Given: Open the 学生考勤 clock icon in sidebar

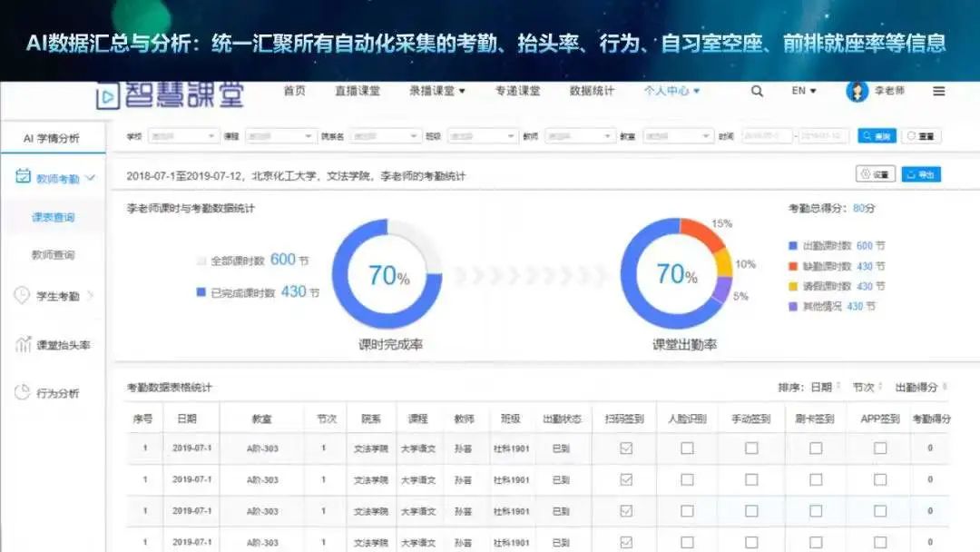Looking at the screenshot, I should (x=21, y=296).
